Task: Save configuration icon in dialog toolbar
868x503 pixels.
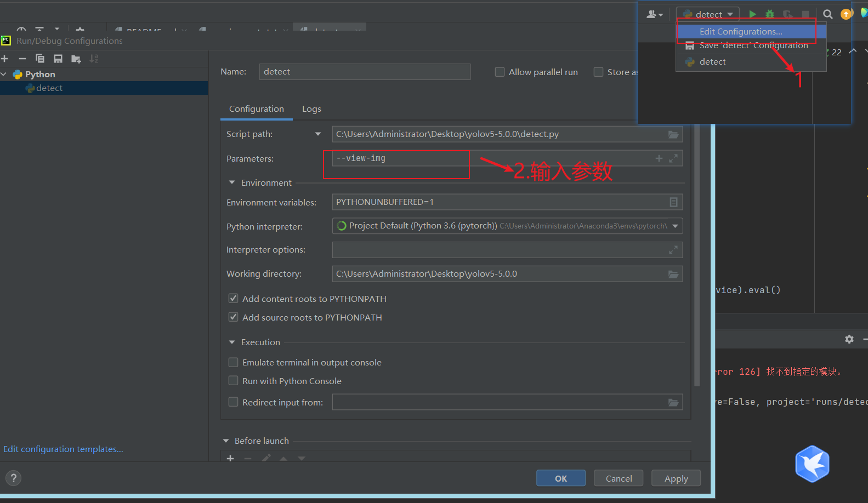Action: (58, 59)
